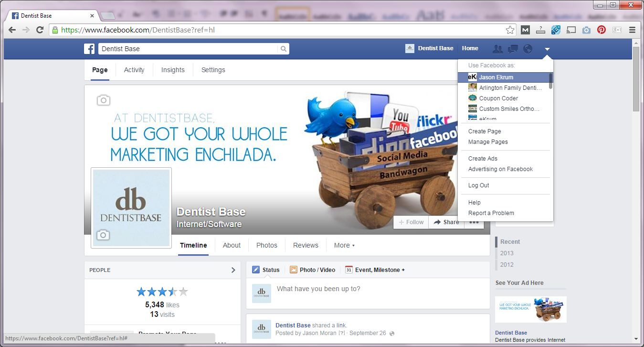644x347 pixels.
Task: Open the three-dots page options
Action: [x=474, y=222]
